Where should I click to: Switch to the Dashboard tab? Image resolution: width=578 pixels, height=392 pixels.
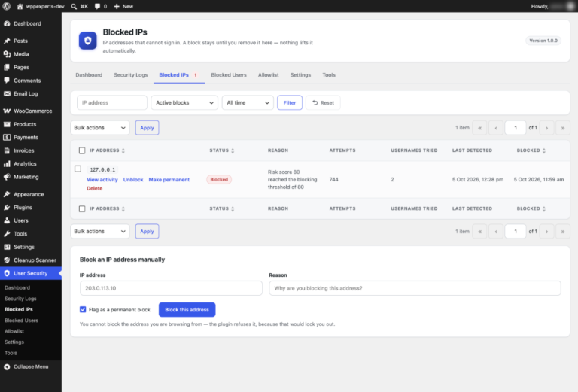click(89, 75)
